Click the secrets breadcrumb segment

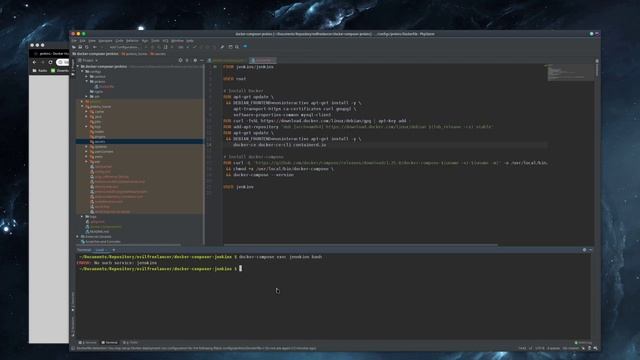pyautogui.click(x=158, y=54)
